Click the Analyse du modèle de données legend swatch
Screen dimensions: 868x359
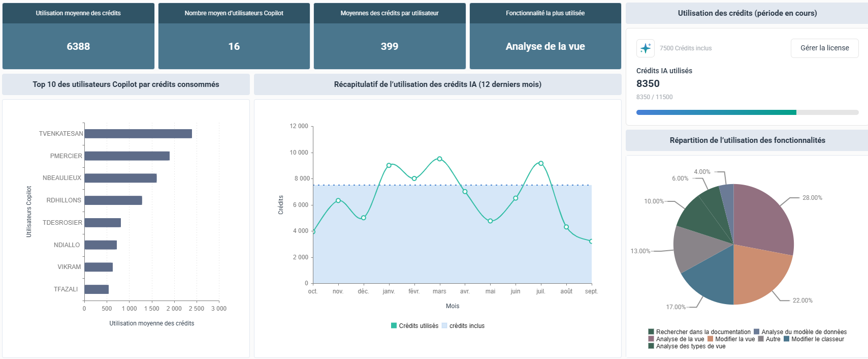point(756,332)
